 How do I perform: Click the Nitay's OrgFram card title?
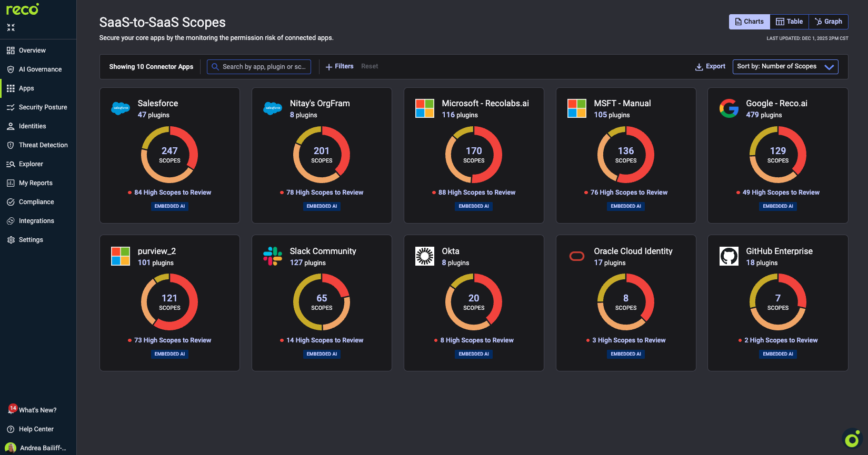(x=320, y=104)
